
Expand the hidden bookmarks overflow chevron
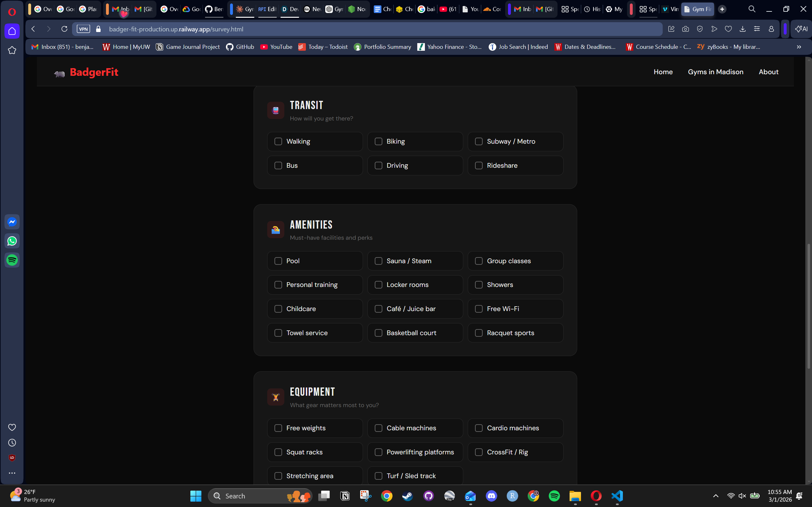pyautogui.click(x=799, y=47)
